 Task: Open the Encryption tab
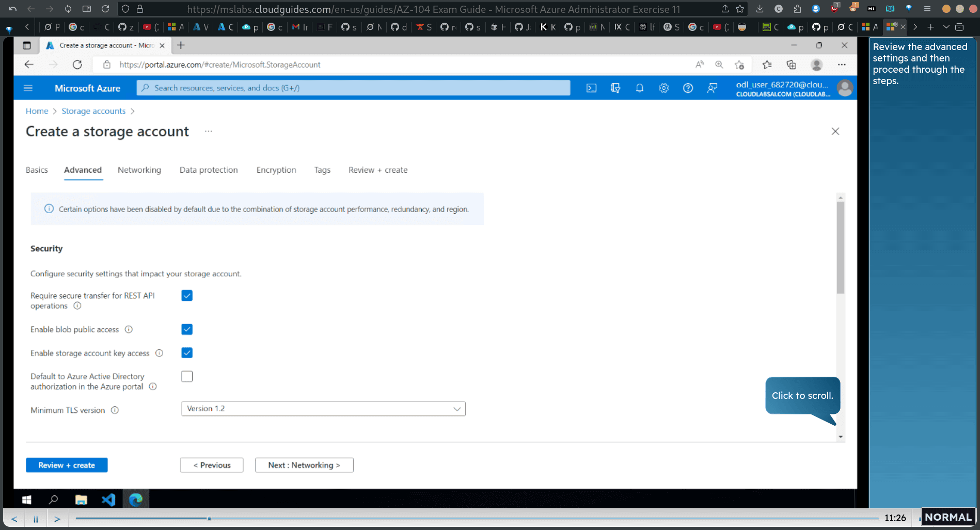276,170
